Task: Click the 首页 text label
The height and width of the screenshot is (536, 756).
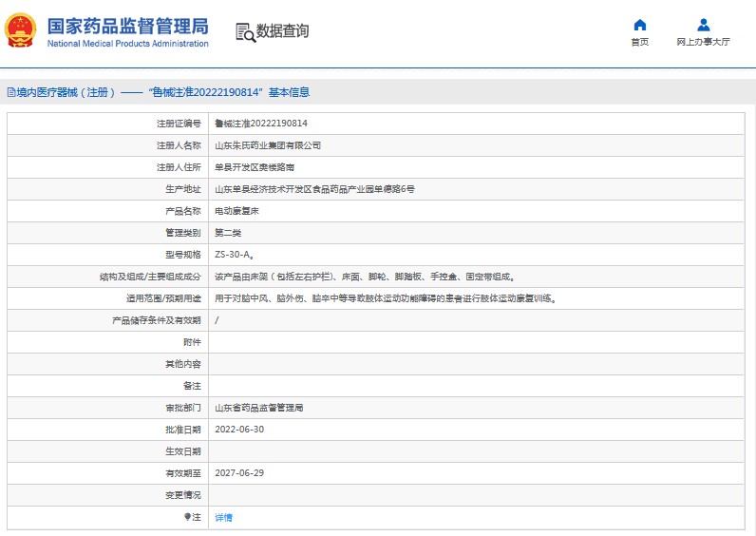Action: (x=640, y=42)
